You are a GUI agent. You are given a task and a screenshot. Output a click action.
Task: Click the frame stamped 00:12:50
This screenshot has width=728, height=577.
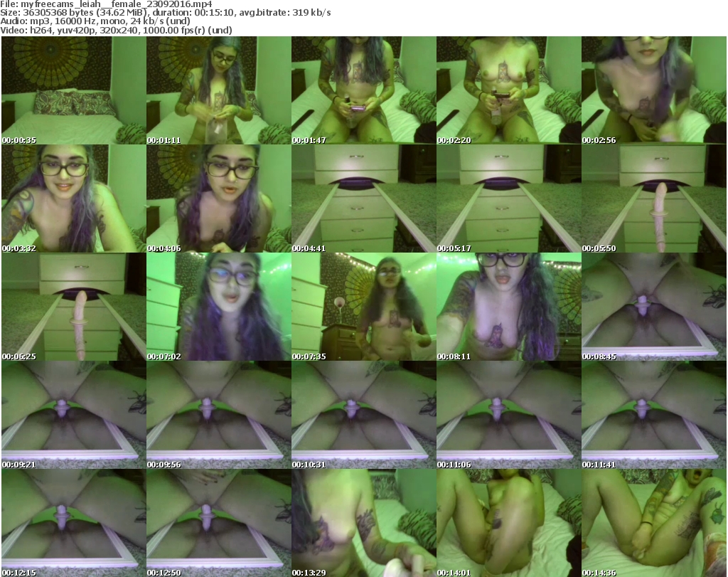pyautogui.click(x=219, y=523)
